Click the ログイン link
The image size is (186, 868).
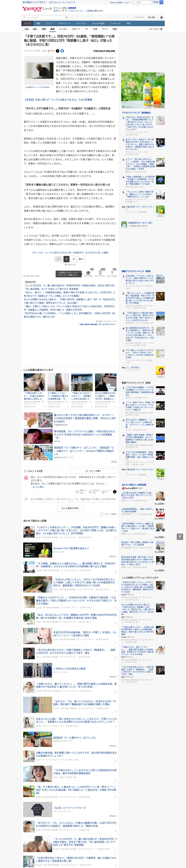57,11
